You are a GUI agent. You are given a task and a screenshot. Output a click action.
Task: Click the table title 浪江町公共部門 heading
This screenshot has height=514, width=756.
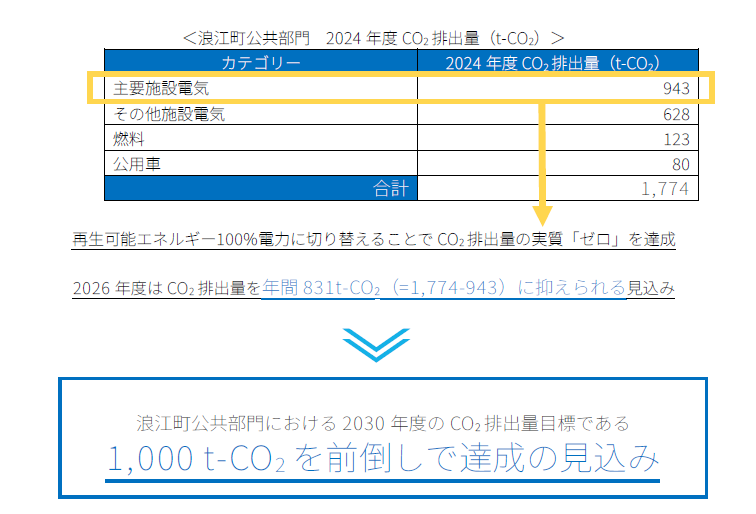pos(374,37)
